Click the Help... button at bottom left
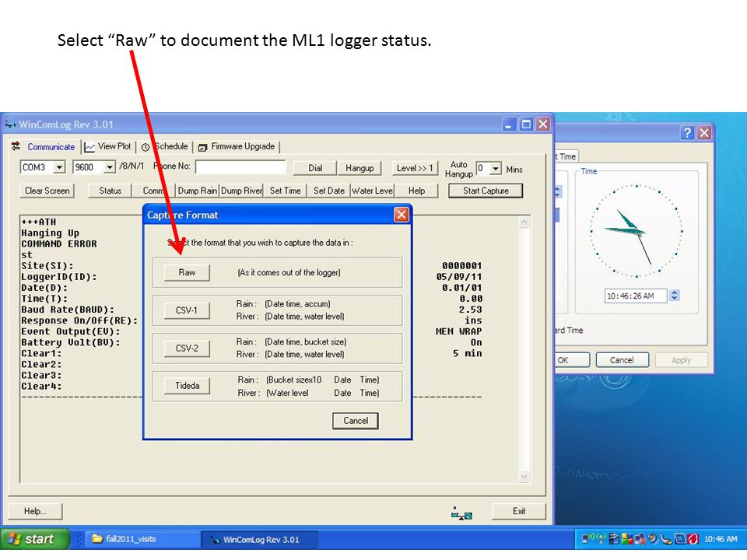The width and height of the screenshot is (747, 560). coord(35,511)
